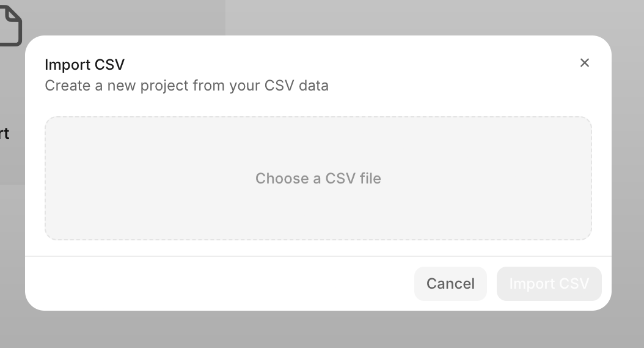Click the dimmed backdrop above the dialog
Image resolution: width=644 pixels, height=348 pixels.
tap(428, 17)
